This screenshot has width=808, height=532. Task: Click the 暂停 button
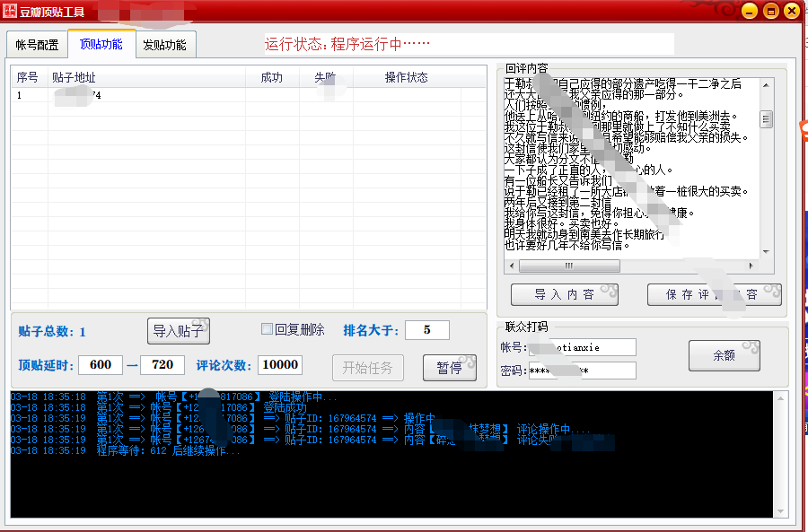pyautogui.click(x=449, y=368)
